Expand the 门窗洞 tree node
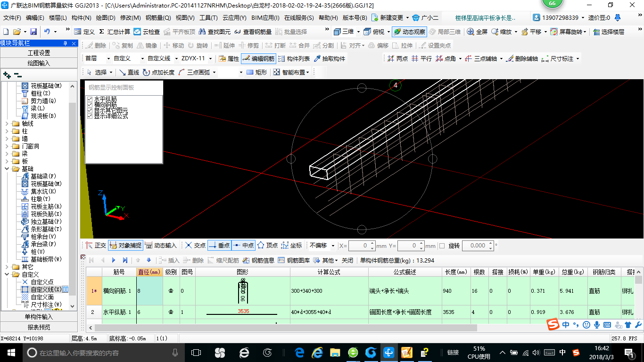Image resolution: width=644 pixels, height=362 pixels. point(7,146)
